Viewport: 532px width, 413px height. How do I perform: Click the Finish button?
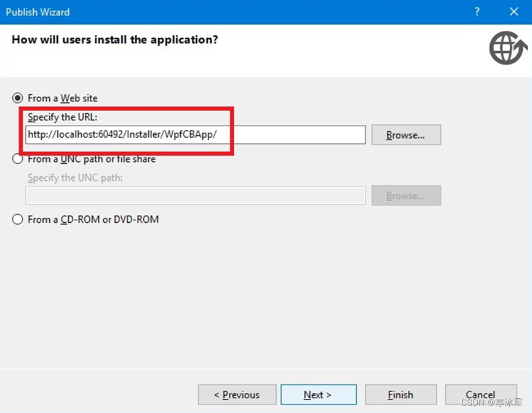pos(400,395)
